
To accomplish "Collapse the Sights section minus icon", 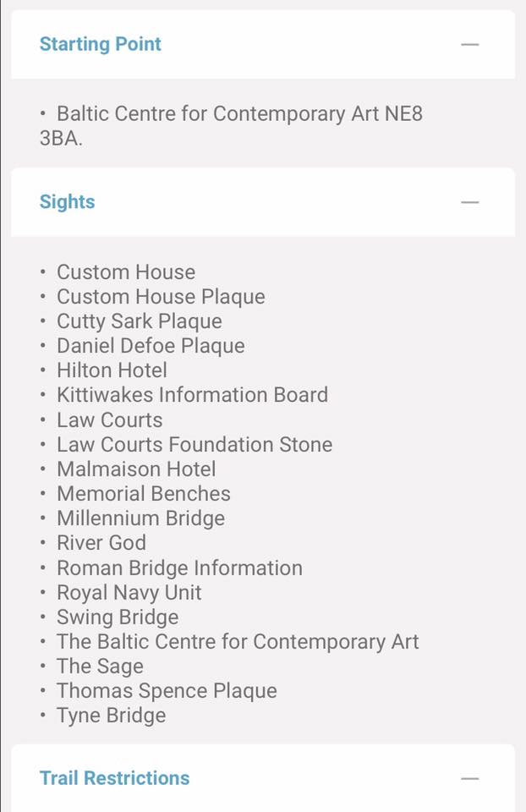I will tap(469, 202).
